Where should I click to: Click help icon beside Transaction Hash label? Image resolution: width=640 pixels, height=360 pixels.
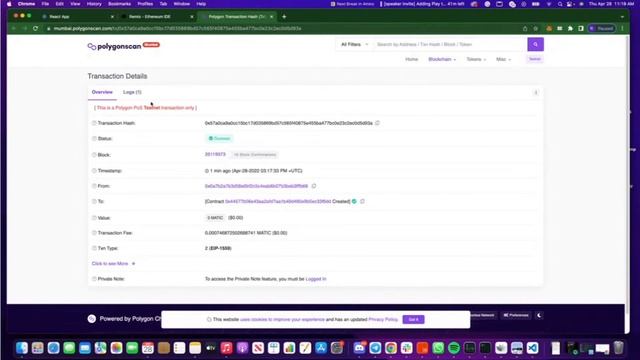(x=94, y=123)
